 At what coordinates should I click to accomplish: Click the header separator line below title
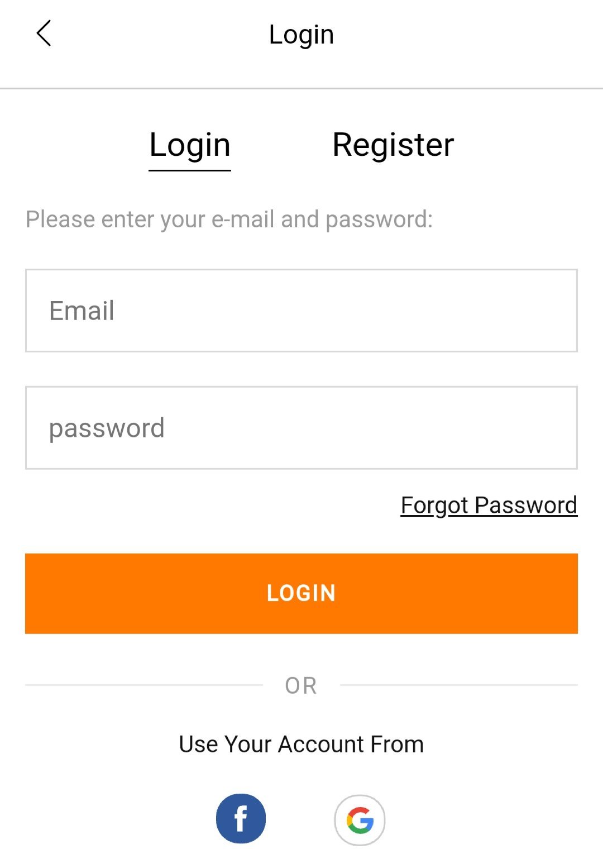point(301,88)
